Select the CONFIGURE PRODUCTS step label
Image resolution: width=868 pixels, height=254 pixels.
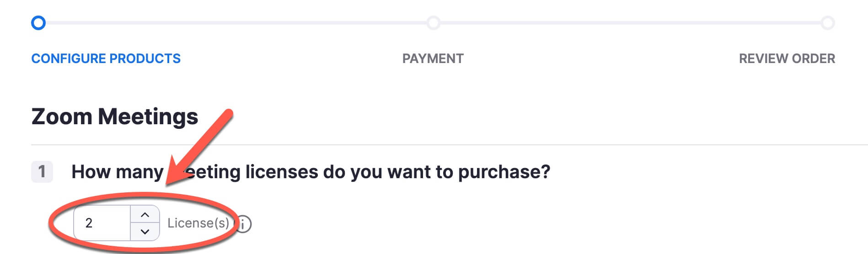click(106, 58)
